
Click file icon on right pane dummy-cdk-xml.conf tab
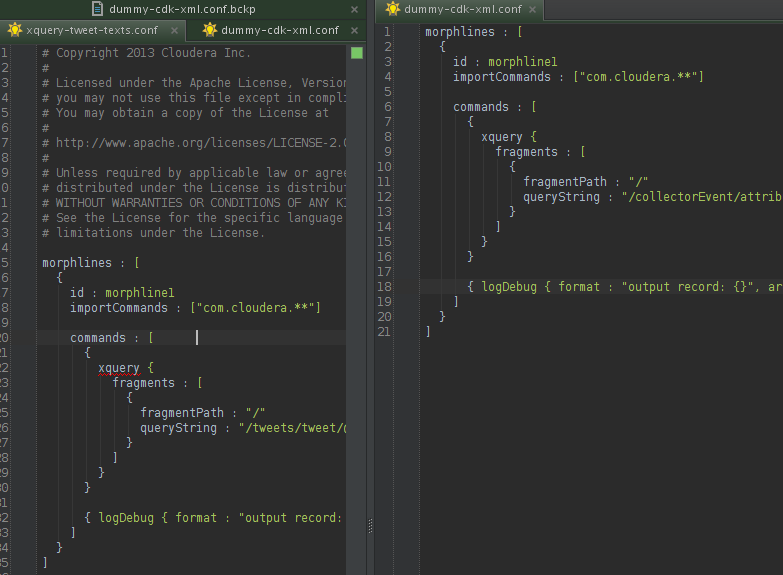click(393, 10)
